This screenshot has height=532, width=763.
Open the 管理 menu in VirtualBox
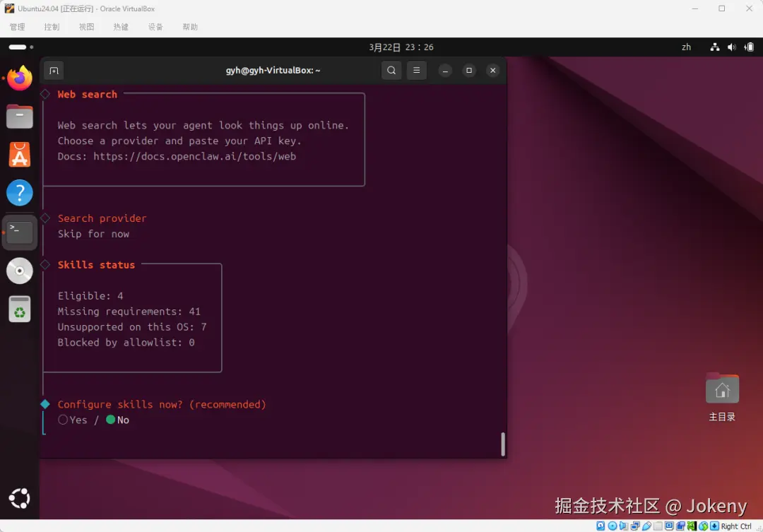coord(18,27)
